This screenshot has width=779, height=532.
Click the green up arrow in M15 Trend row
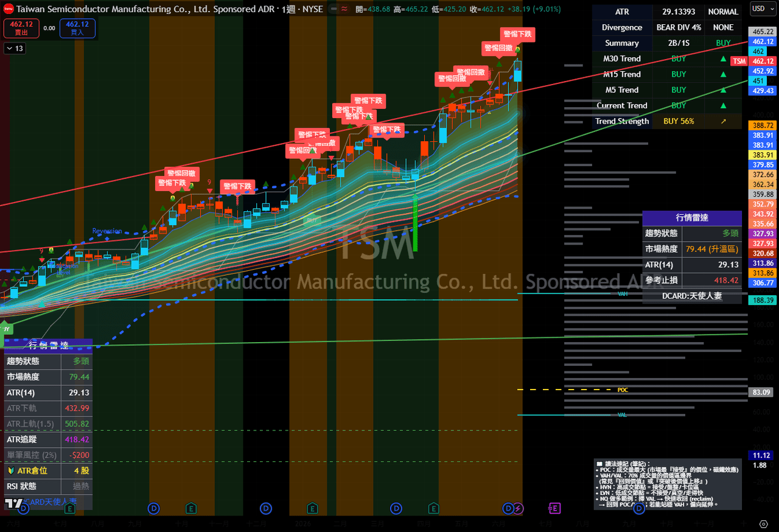point(723,74)
